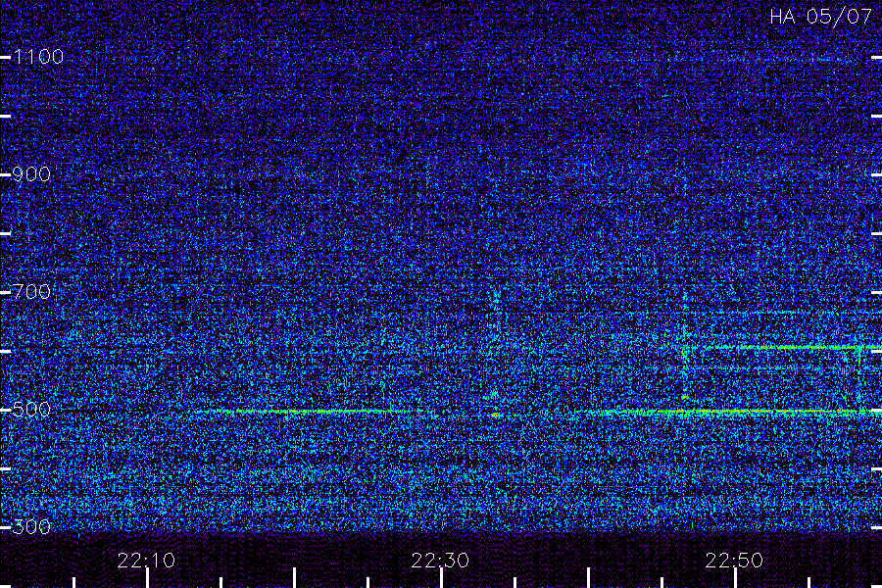Click the 22:30 time axis label

pyautogui.click(x=440, y=561)
